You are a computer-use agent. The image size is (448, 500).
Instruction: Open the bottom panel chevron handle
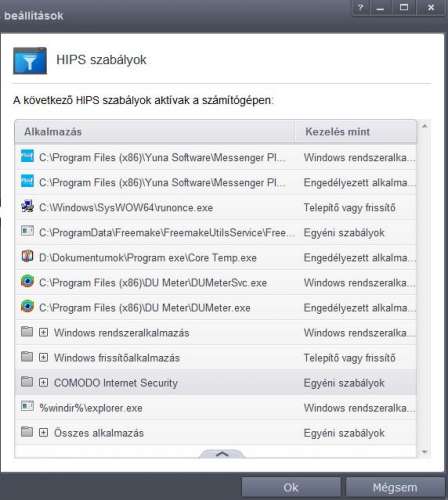click(222, 454)
